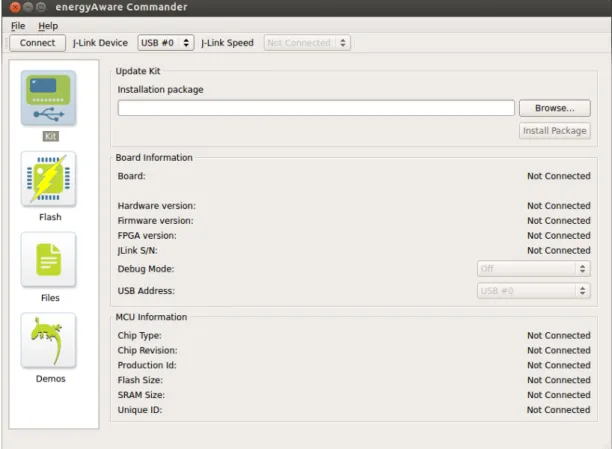Focus the Installation package path field

click(x=316, y=108)
